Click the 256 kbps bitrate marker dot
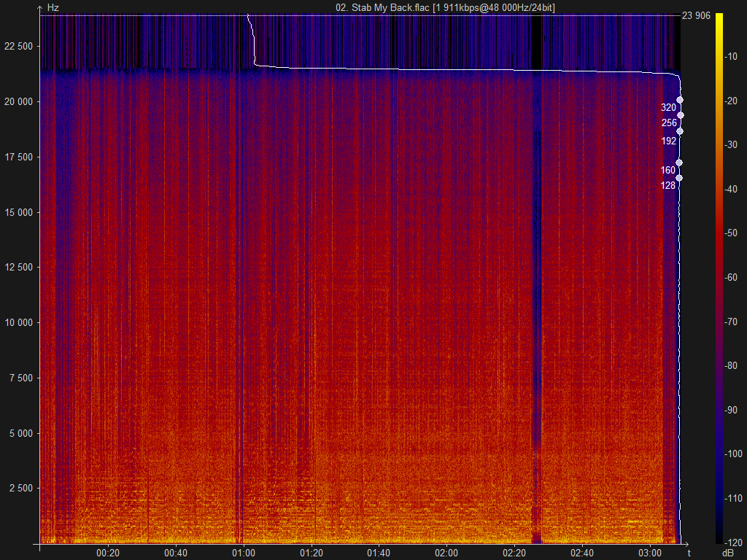This screenshot has height=560, width=747. [x=681, y=115]
